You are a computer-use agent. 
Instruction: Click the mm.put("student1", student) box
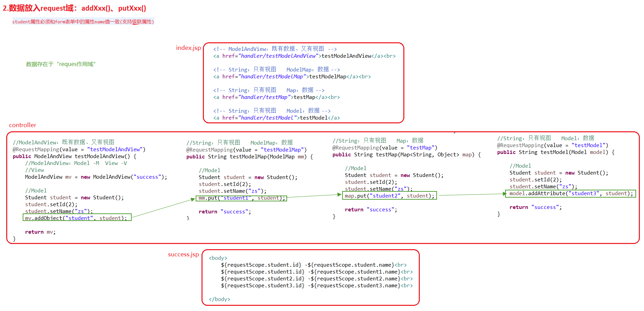241,198
